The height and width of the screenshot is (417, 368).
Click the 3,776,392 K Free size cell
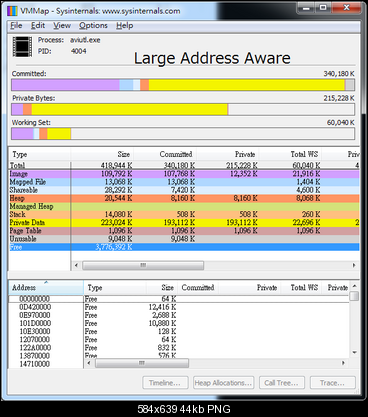click(x=114, y=247)
